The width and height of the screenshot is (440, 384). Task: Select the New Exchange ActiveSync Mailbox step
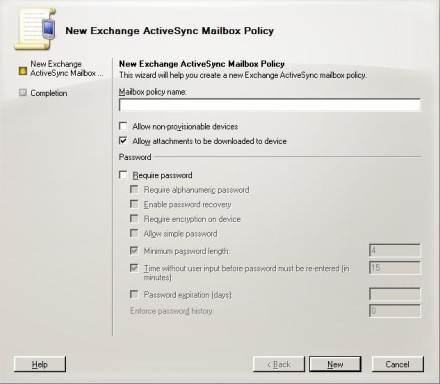point(62,68)
